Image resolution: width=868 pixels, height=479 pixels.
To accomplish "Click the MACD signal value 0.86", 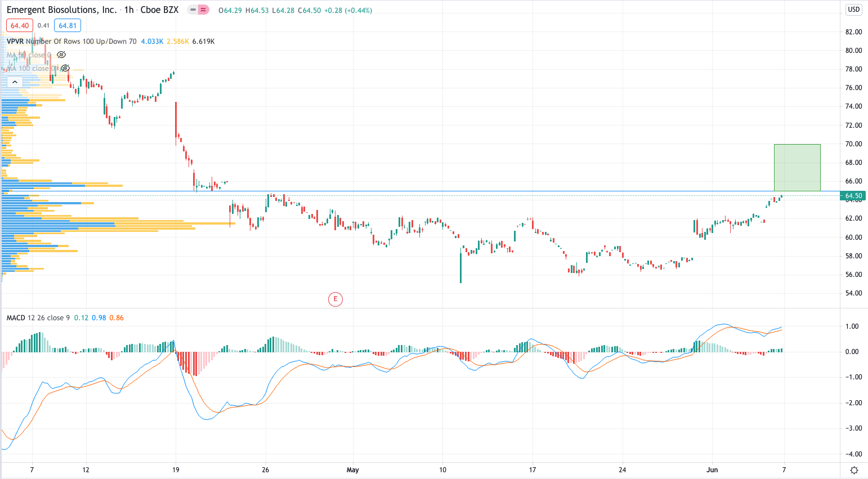I will coord(117,317).
